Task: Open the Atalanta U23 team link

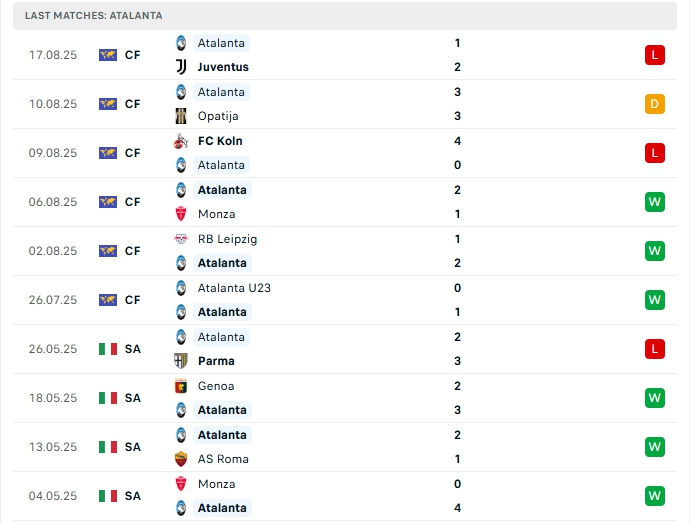Action: [x=234, y=288]
